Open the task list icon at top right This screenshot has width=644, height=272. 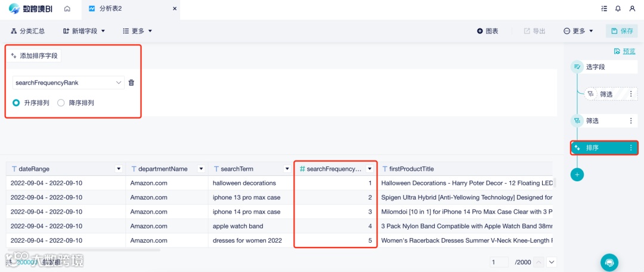[603, 8]
